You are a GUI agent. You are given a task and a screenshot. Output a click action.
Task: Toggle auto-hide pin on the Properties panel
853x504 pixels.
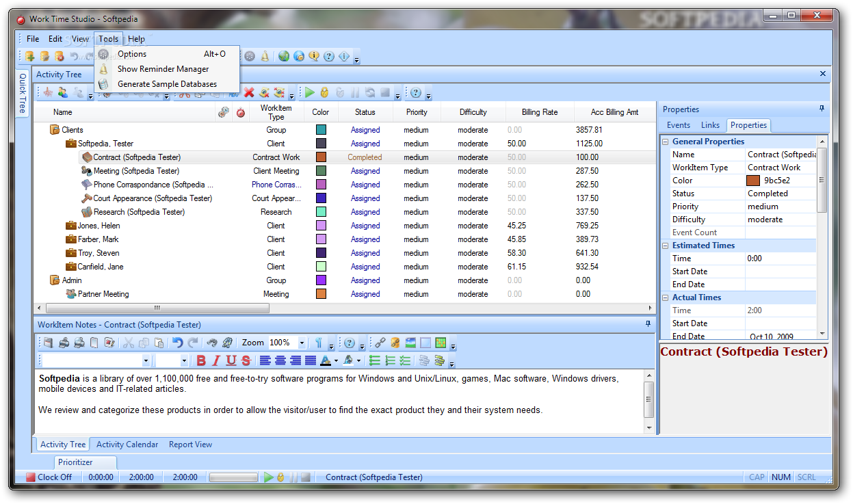(x=822, y=109)
